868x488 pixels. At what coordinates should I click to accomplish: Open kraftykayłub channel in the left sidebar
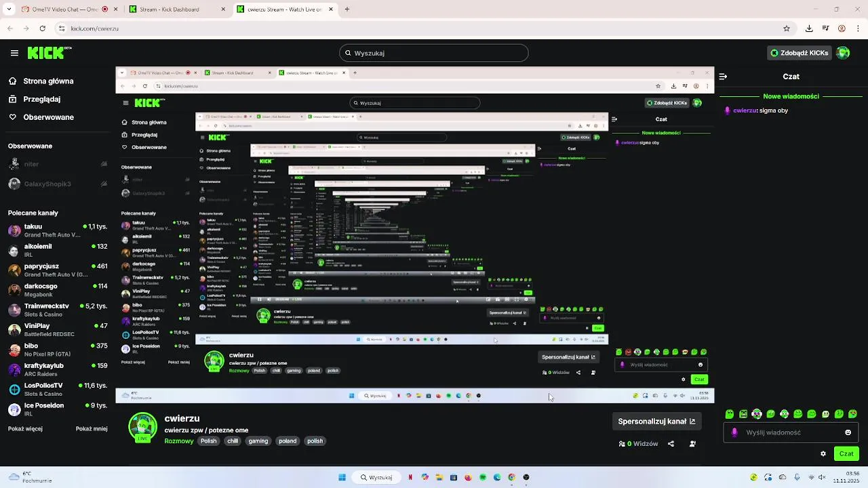coord(58,369)
